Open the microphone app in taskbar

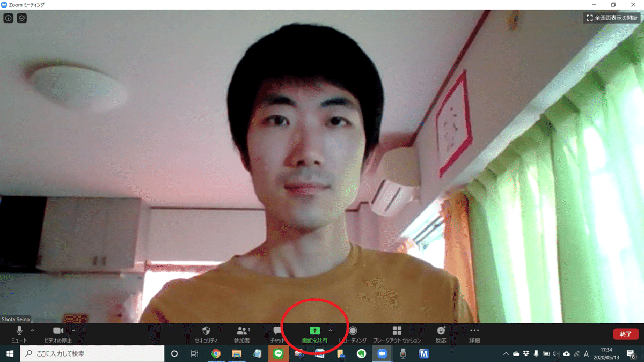(x=403, y=353)
